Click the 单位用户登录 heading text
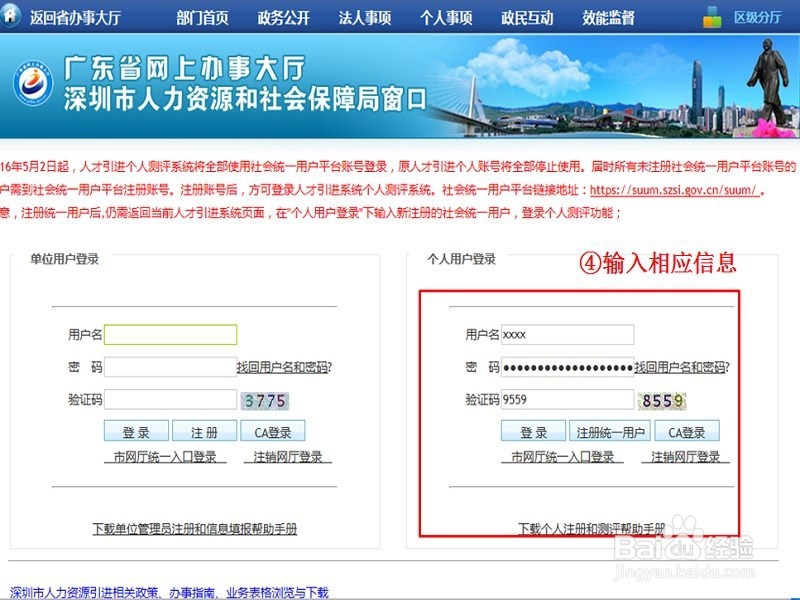This screenshot has width=800, height=600. [64, 259]
